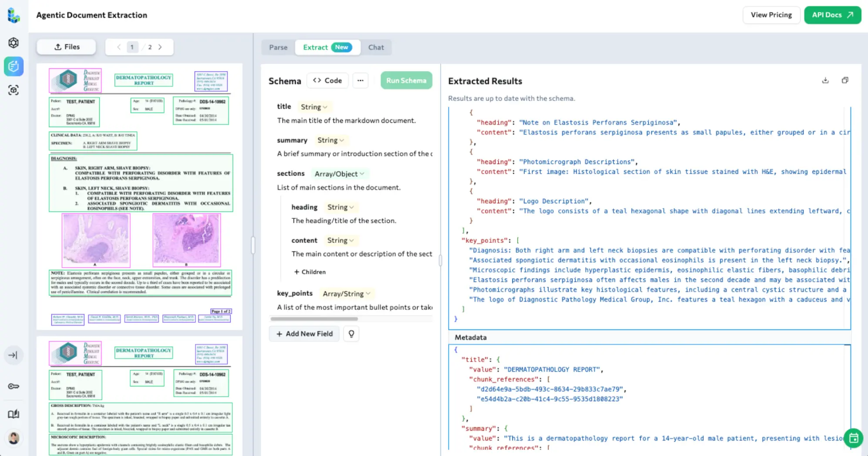The width and height of the screenshot is (868, 456).
Task: Open API Docs link
Action: click(x=832, y=15)
